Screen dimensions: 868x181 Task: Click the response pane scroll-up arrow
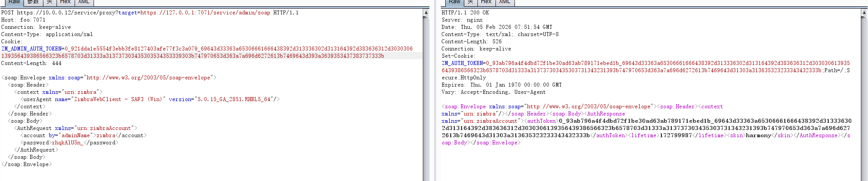(x=864, y=13)
